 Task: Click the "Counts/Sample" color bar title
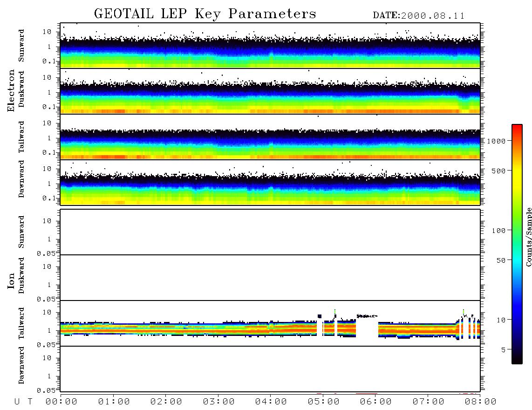pos(528,237)
